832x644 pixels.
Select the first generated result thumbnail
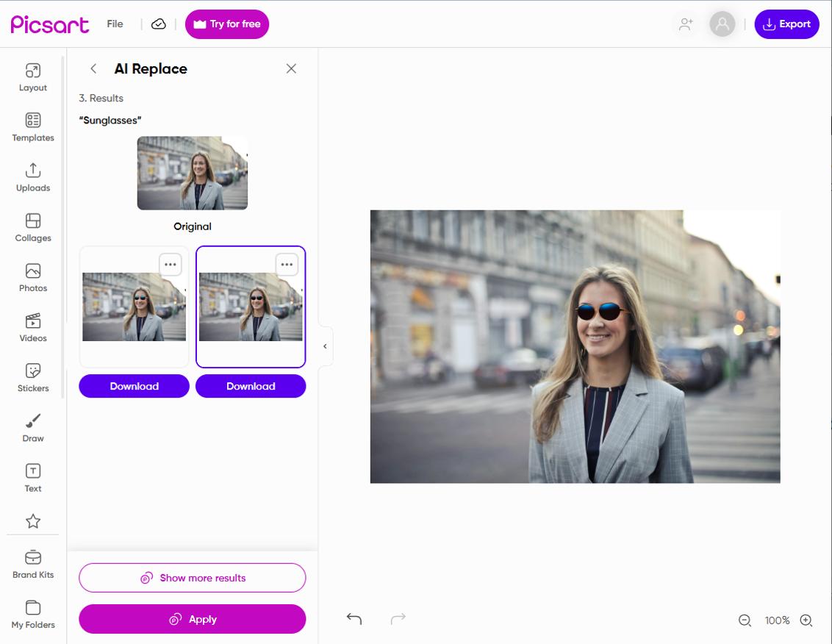coord(134,307)
